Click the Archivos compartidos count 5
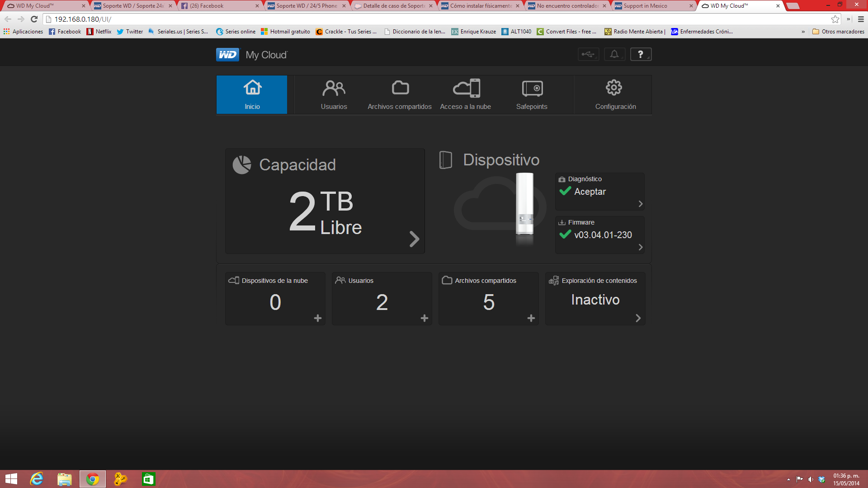Image resolution: width=868 pixels, height=488 pixels. [x=489, y=302]
